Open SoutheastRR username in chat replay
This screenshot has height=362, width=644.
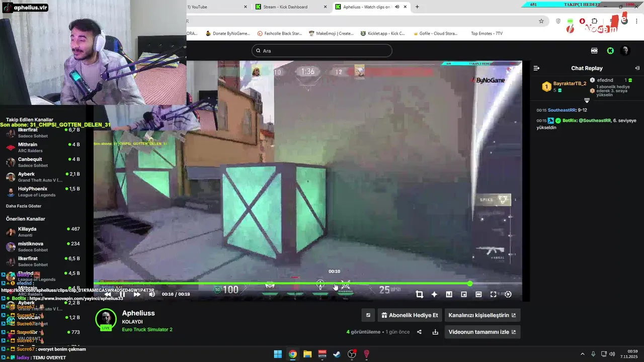561,110
